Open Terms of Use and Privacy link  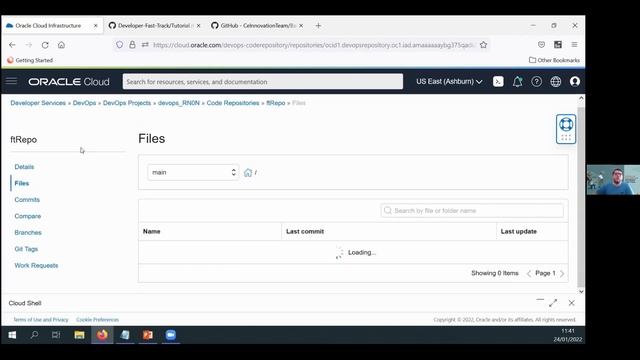pyautogui.click(x=41, y=320)
